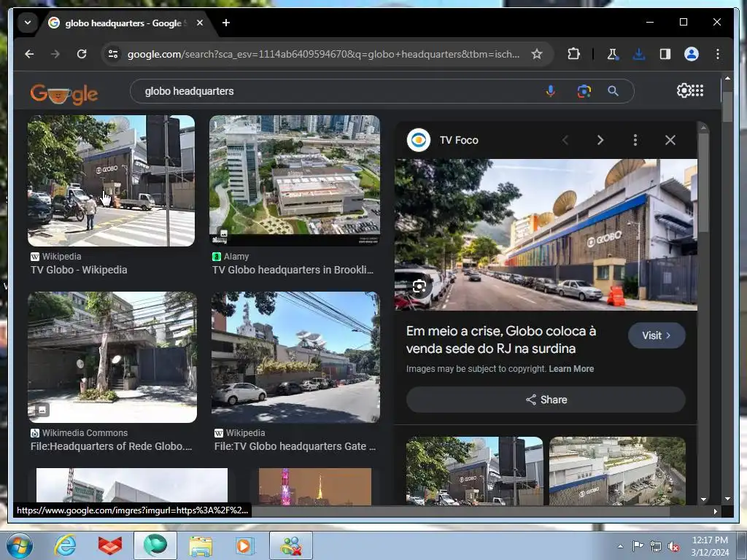Select the Alamy aerial headquarters thumbnail
This screenshot has width=747, height=560.
[x=295, y=181]
